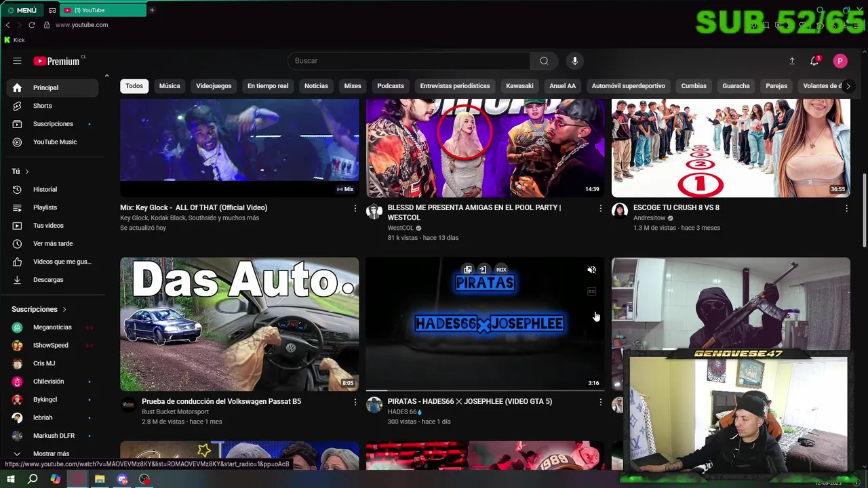
Task: Select the Podcasts chip
Action: (391, 86)
